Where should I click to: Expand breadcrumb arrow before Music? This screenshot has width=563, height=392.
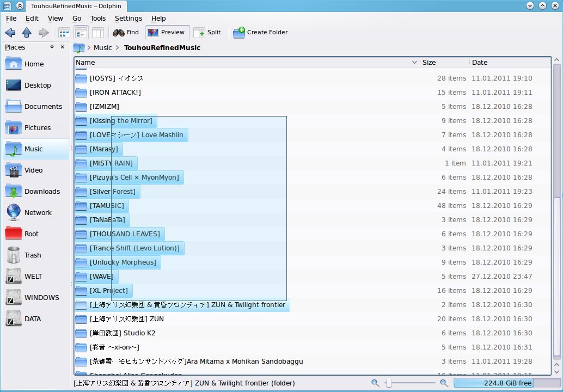(89, 48)
